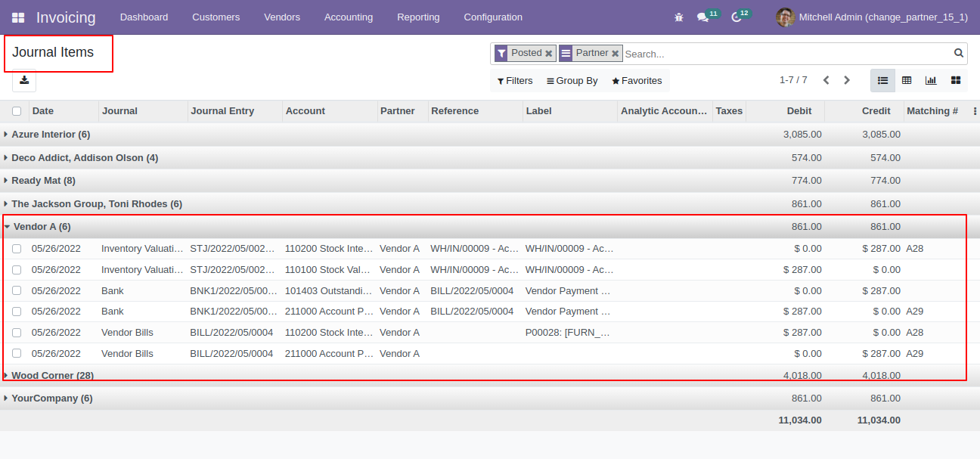Open the Configuration menu
980x459 pixels.
click(x=493, y=17)
